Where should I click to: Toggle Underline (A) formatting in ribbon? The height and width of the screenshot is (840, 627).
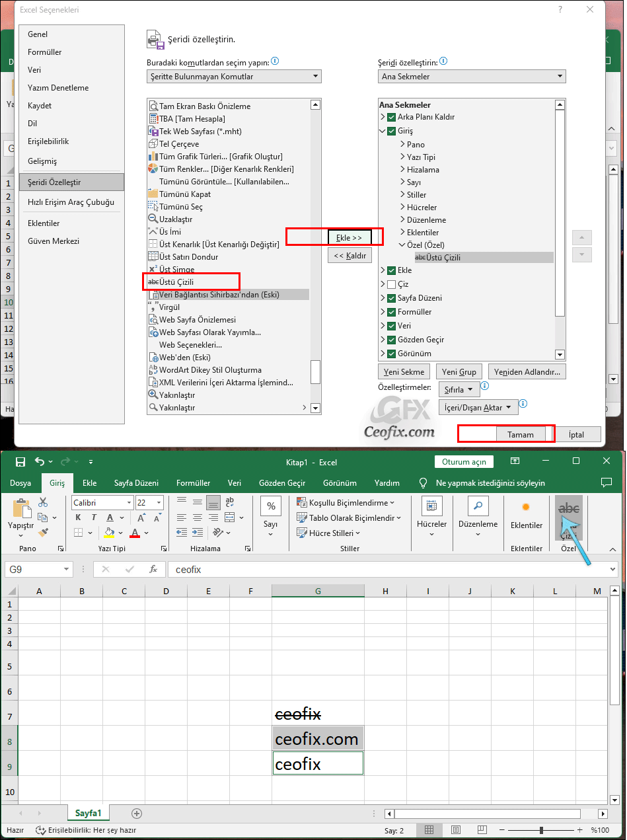pyautogui.click(x=111, y=517)
